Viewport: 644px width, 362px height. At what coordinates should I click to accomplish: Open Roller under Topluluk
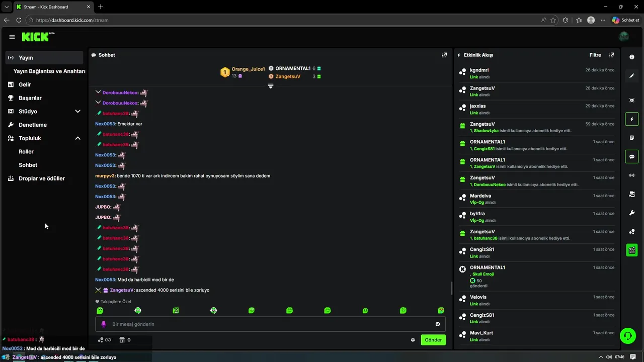point(26,151)
